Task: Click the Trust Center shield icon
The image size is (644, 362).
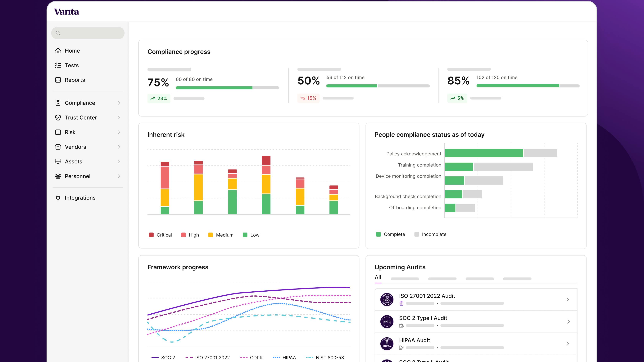Action: tap(58, 118)
